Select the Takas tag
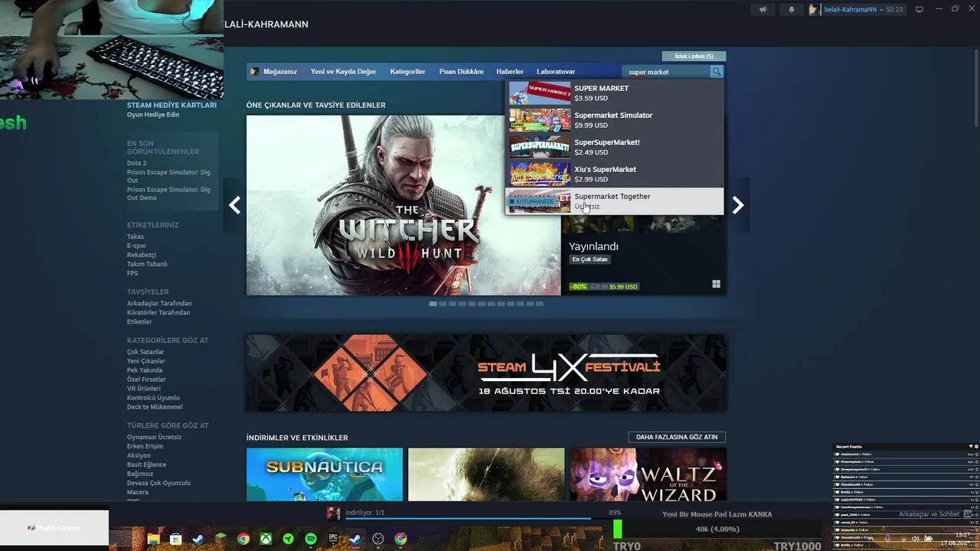The height and width of the screenshot is (551, 980). [x=136, y=236]
